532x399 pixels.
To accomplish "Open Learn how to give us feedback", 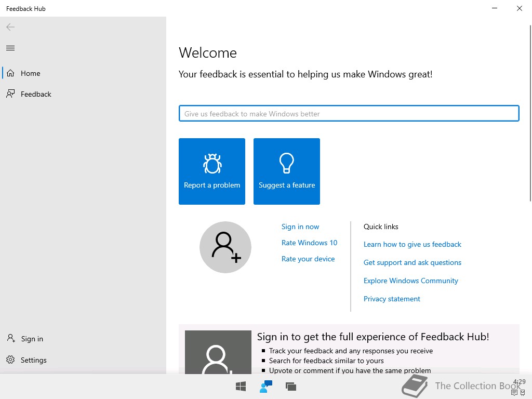I will [412, 244].
